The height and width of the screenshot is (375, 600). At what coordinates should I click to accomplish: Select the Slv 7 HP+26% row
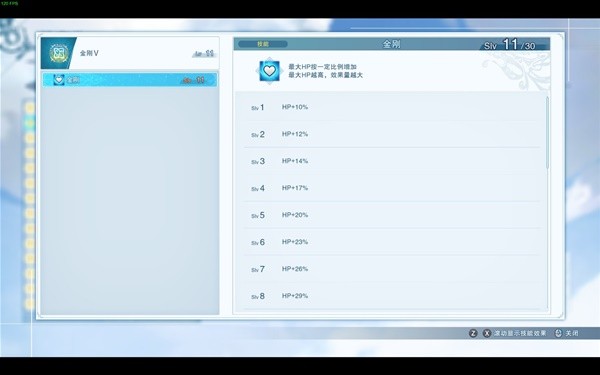(x=392, y=269)
